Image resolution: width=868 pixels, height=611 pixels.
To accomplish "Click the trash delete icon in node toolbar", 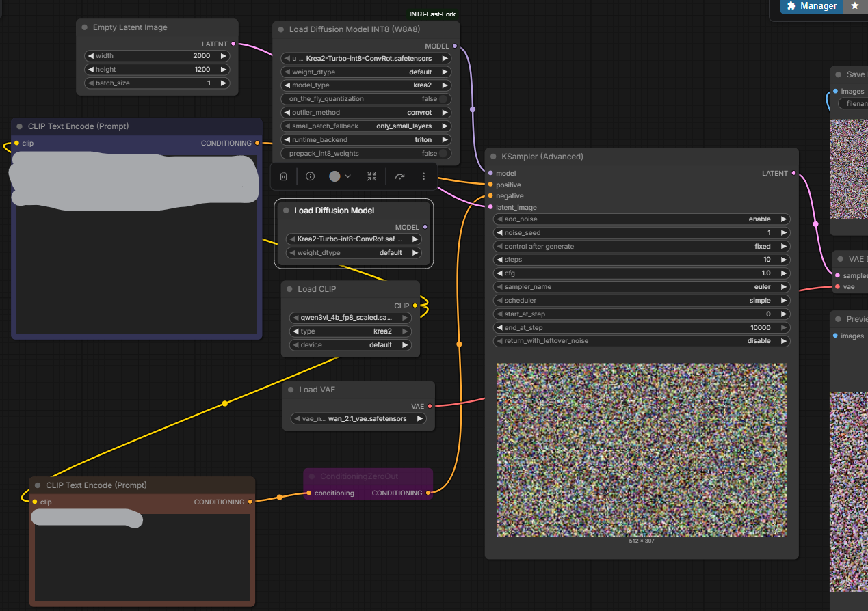I will 283,176.
